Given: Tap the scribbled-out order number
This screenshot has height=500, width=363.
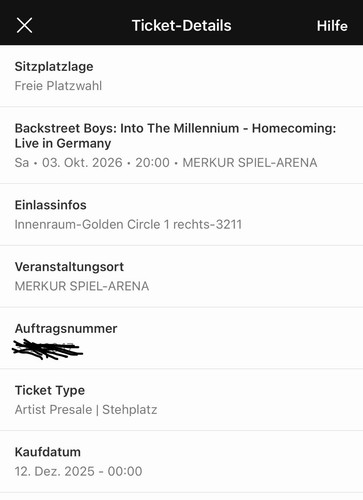Looking at the screenshot, I should [47, 349].
